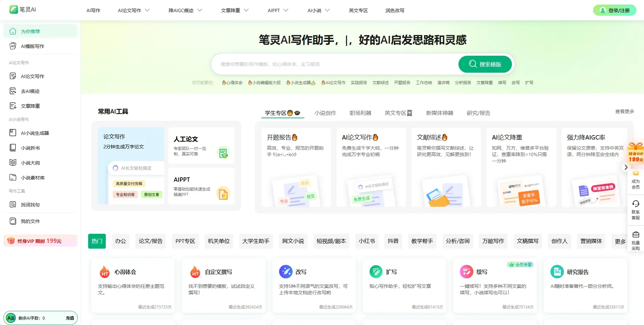The height and width of the screenshot is (325, 644).
Task: Click the 登录/注册 button
Action: pyautogui.click(x=615, y=10)
